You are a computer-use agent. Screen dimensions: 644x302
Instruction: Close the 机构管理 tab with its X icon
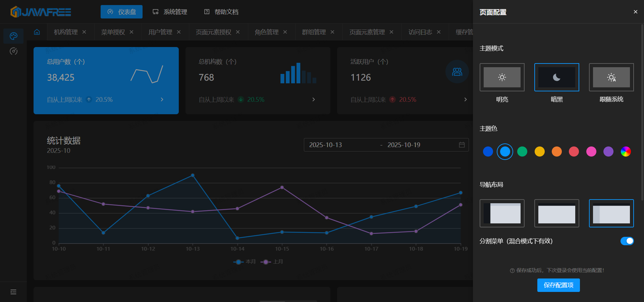coord(84,32)
